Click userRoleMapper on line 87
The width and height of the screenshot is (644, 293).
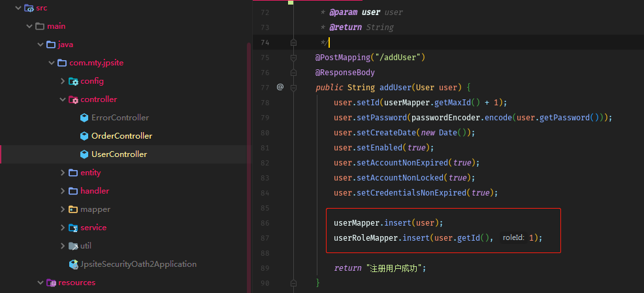pos(366,238)
